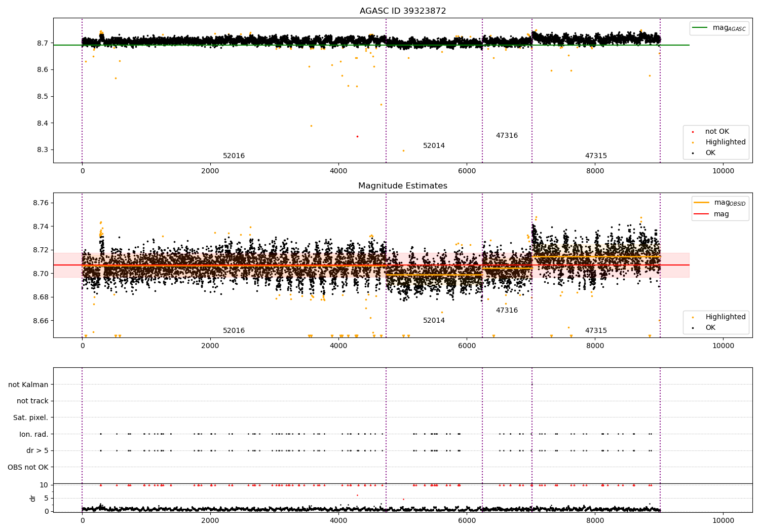Click the 52014 obsid label in the top plot
This screenshot has width=760, height=532.
point(434,146)
